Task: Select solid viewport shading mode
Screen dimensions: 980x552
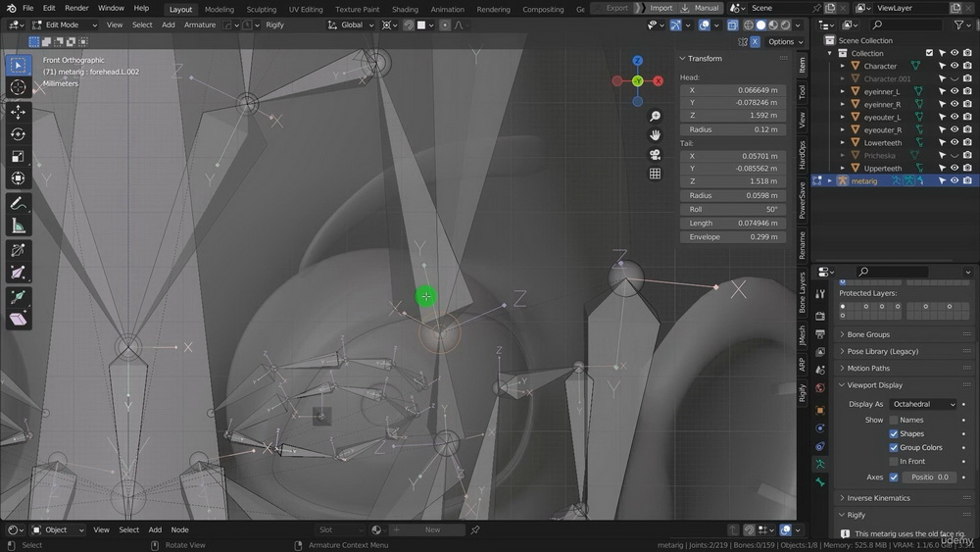Action: click(760, 25)
